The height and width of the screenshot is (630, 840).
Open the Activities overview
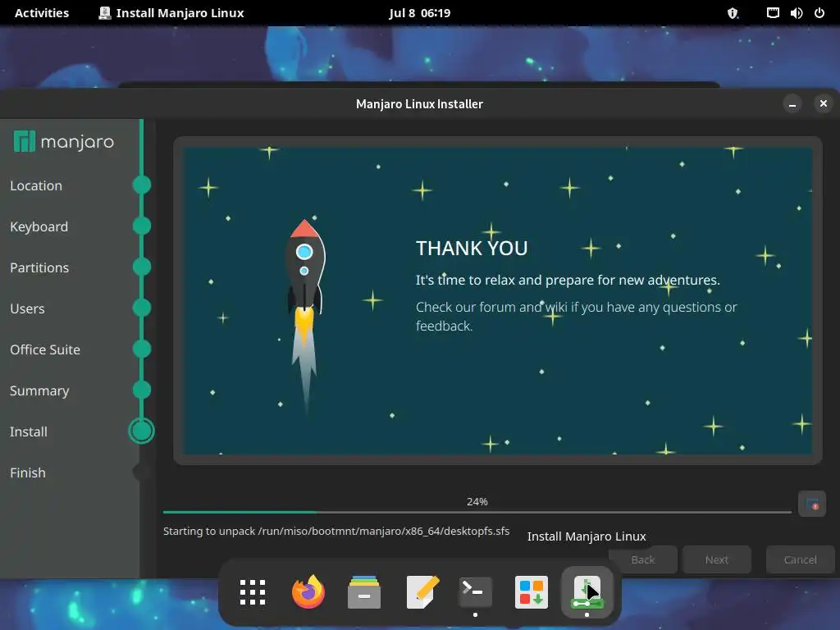pos(42,13)
